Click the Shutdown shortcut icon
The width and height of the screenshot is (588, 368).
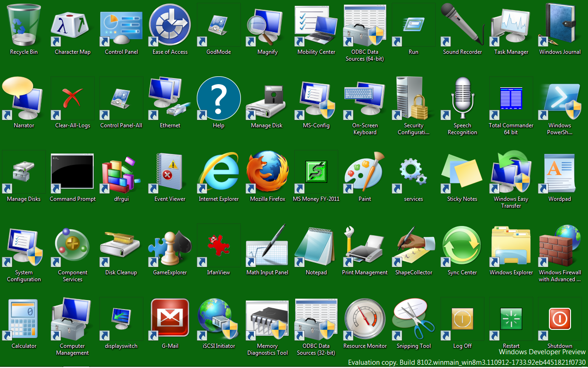[x=560, y=319]
